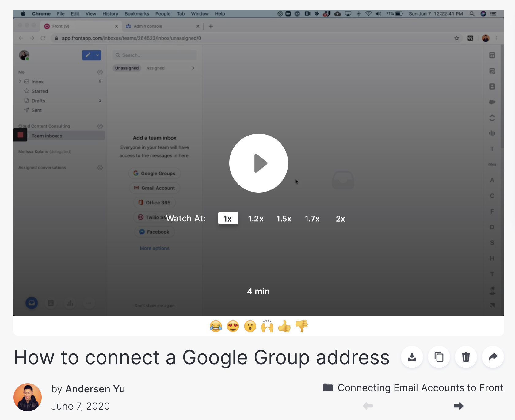Image resolution: width=515 pixels, height=420 pixels.
Task: React with the raised hands emoji
Action: (x=267, y=326)
